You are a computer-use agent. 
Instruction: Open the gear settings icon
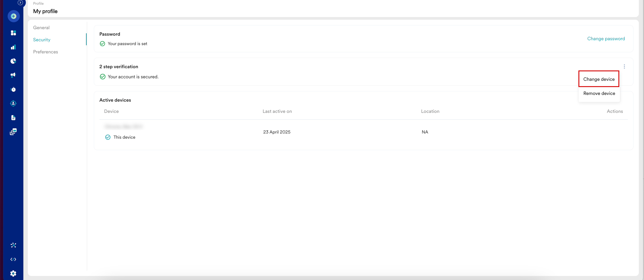pos(13,273)
